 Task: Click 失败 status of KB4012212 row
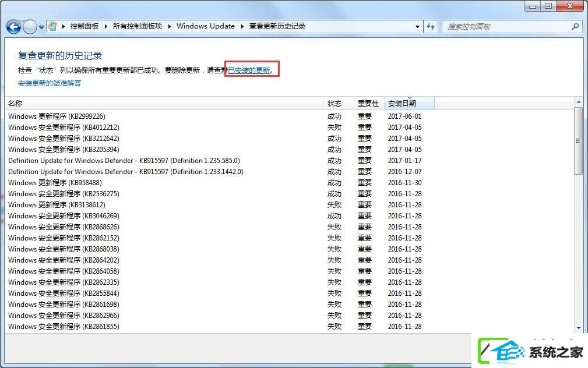[x=334, y=128]
